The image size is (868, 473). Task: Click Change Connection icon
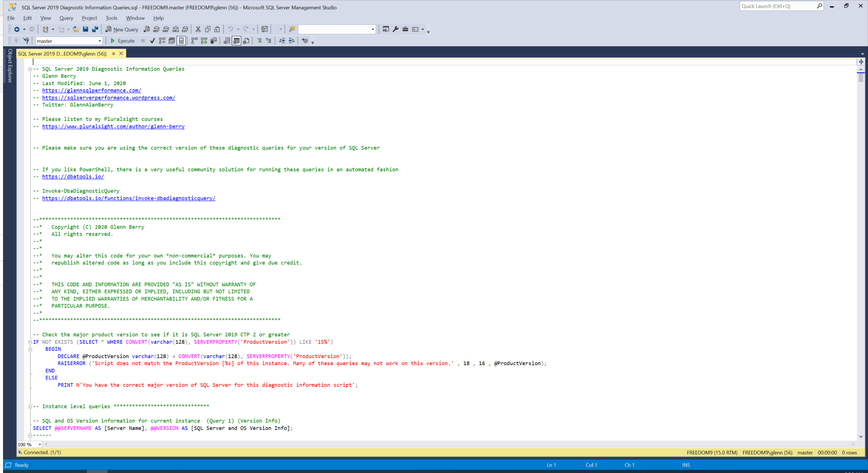point(26,41)
